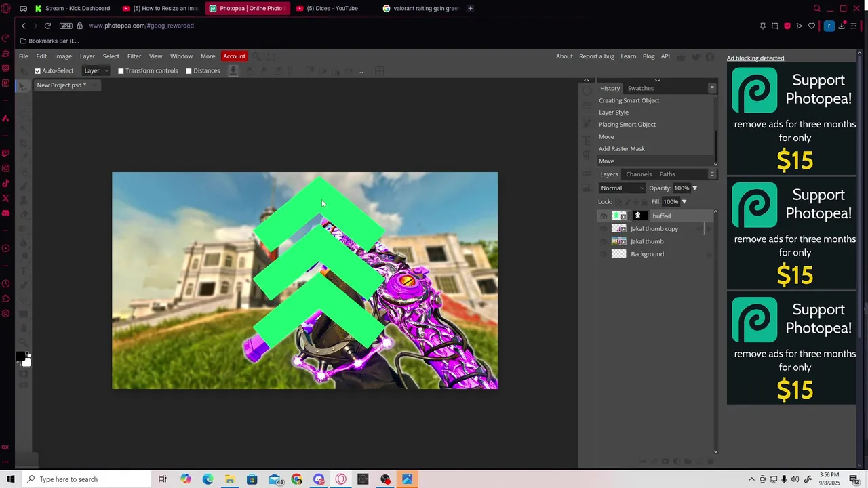This screenshot has height=488, width=868.
Task: Click the Ad blocking detected link
Action: pyautogui.click(x=755, y=58)
